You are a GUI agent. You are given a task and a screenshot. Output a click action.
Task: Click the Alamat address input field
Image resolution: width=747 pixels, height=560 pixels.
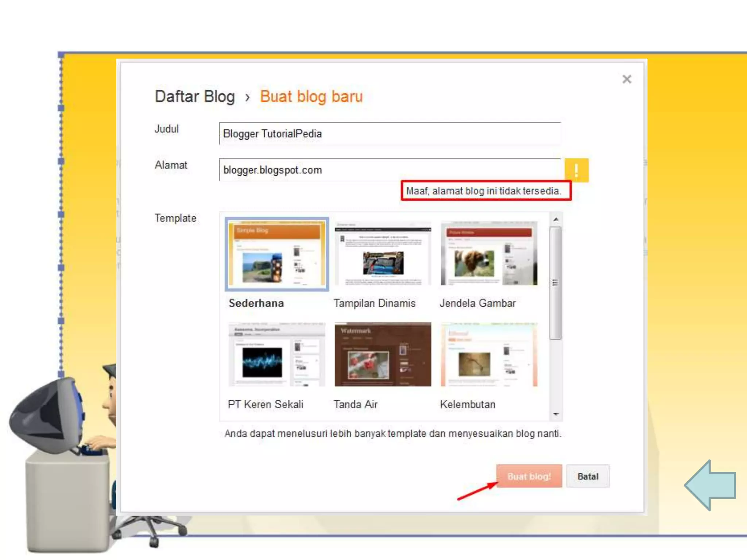(x=390, y=170)
